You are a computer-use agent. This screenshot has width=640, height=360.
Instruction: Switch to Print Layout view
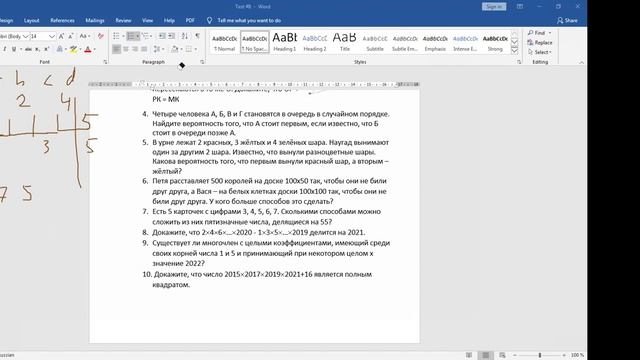pos(485,355)
